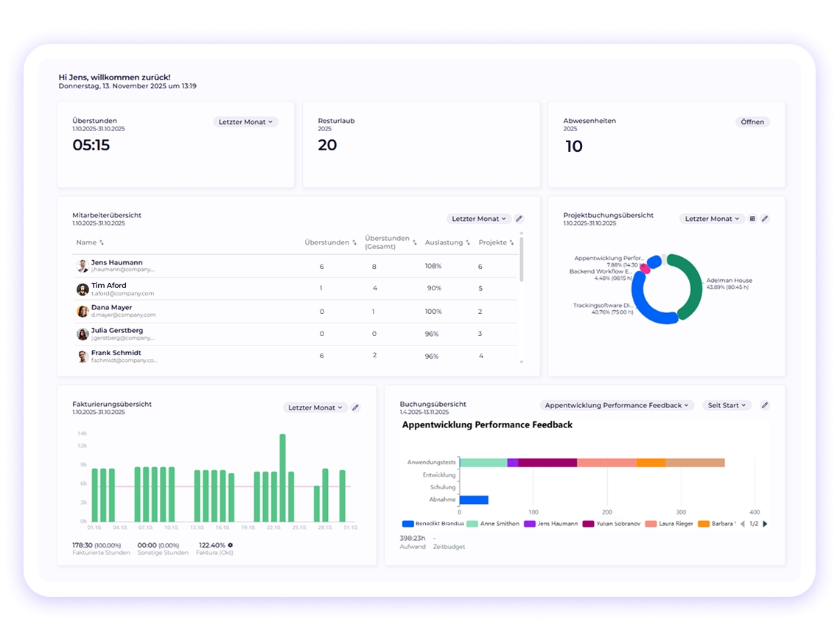Open table view icon in Projektbuchungsübersicht
This screenshot has height=641, width=840.
752,219
